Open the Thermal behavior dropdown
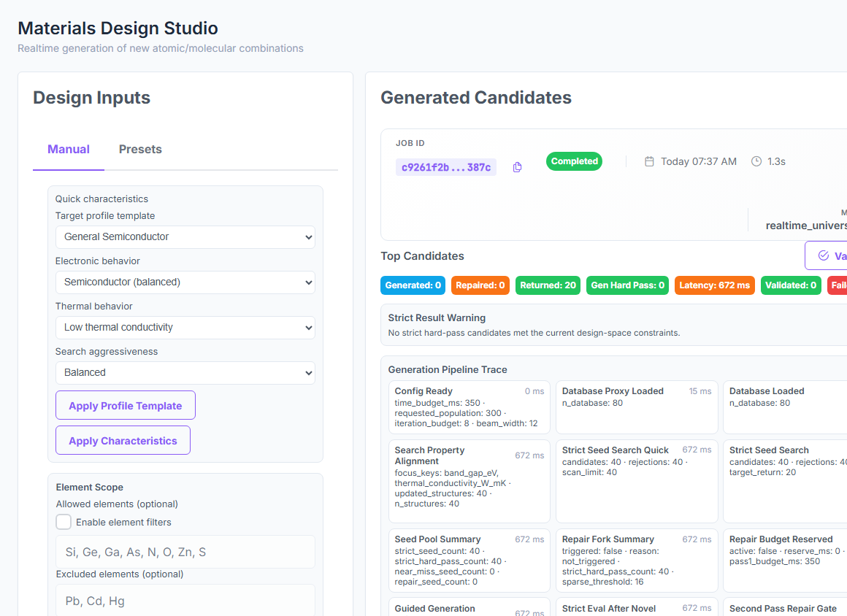 [185, 328]
